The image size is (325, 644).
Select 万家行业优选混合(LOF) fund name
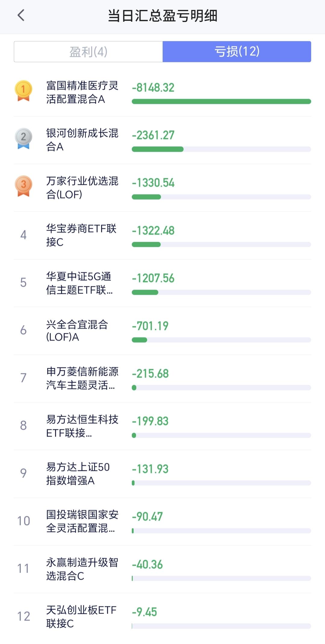[x=82, y=188]
